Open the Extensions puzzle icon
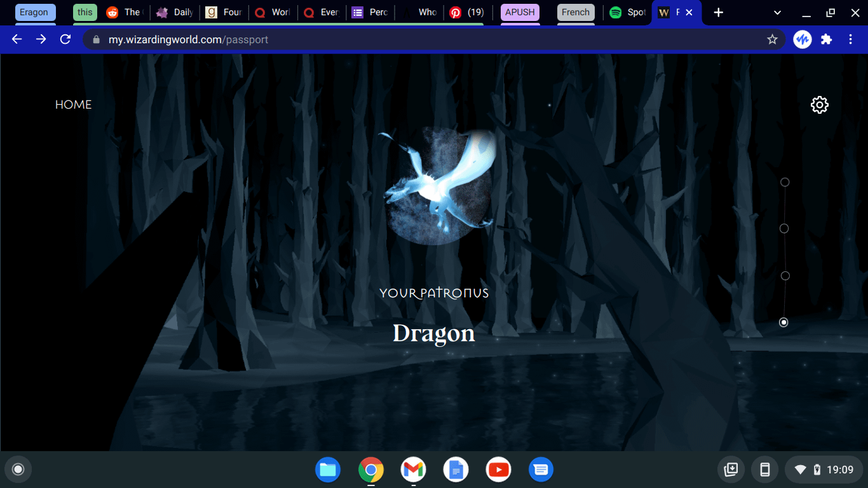868x488 pixels. tap(826, 39)
